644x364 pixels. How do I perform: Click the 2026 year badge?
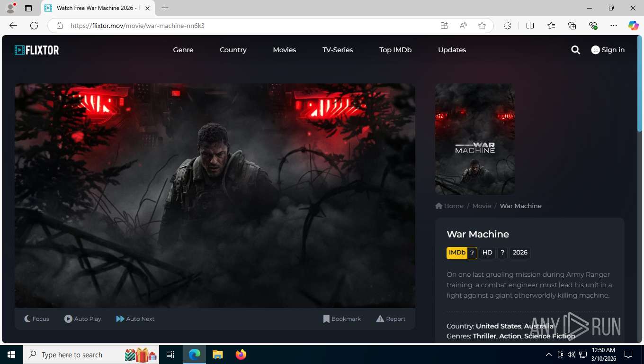click(520, 253)
